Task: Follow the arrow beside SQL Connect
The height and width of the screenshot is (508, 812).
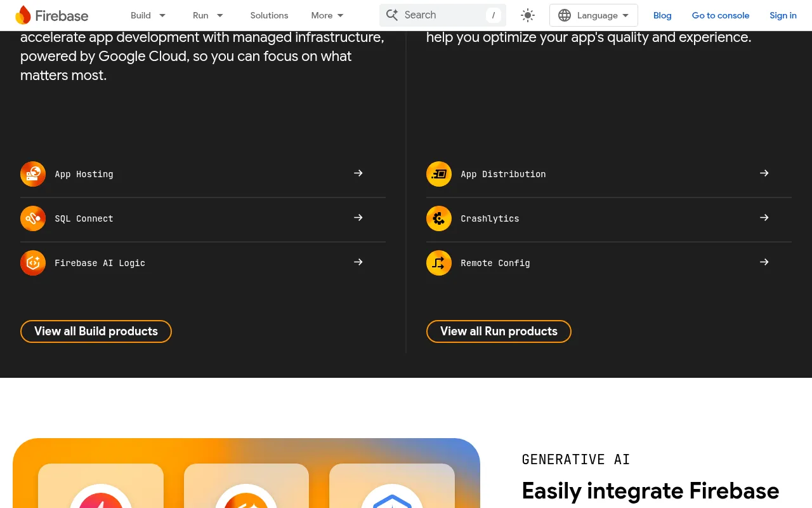Action: 358,218
